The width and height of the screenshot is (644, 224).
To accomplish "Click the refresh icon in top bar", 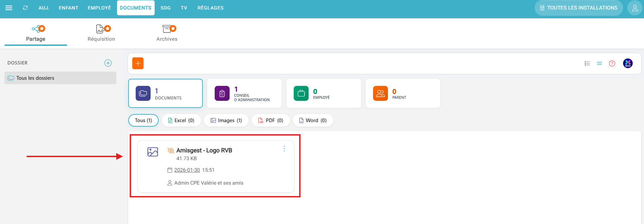I will (x=25, y=8).
